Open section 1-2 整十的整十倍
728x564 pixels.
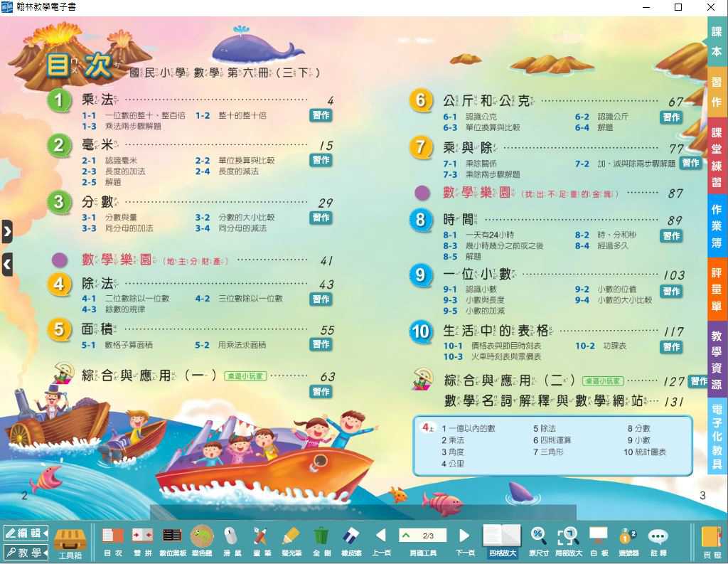[x=231, y=115]
